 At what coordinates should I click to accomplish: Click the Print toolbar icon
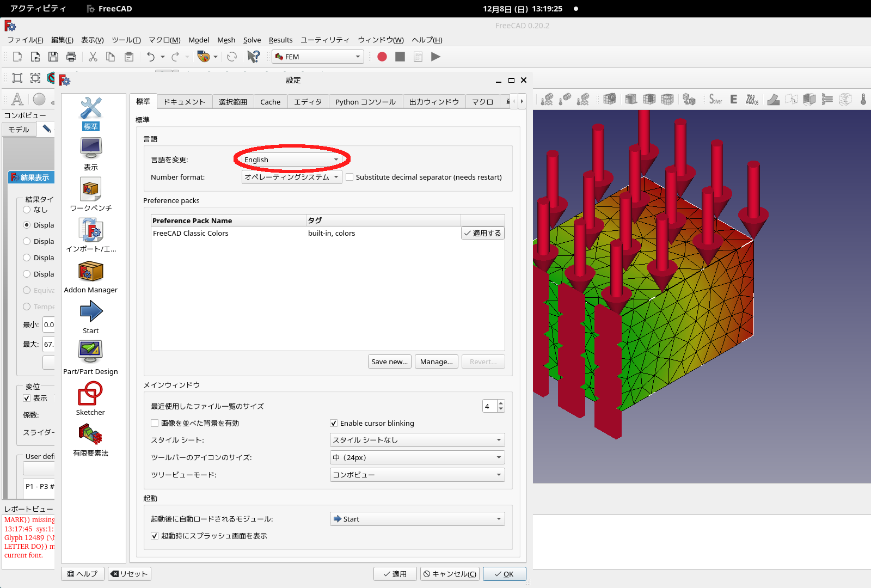point(71,57)
